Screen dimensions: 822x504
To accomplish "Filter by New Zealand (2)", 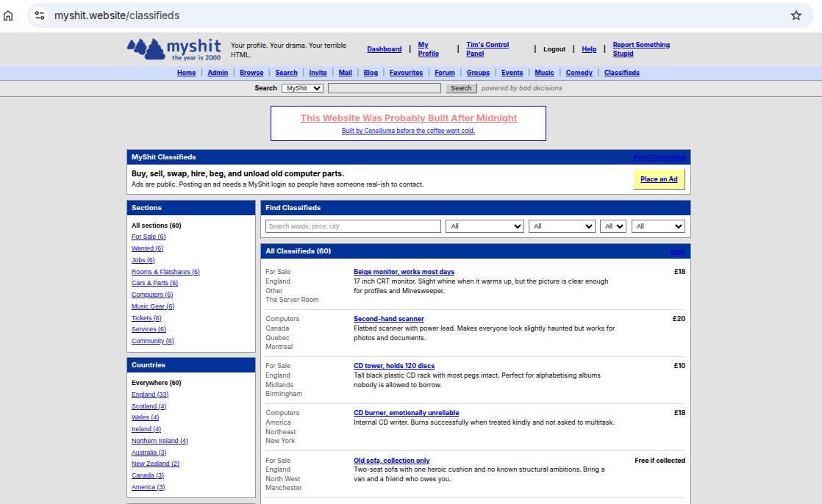I will tap(155, 464).
